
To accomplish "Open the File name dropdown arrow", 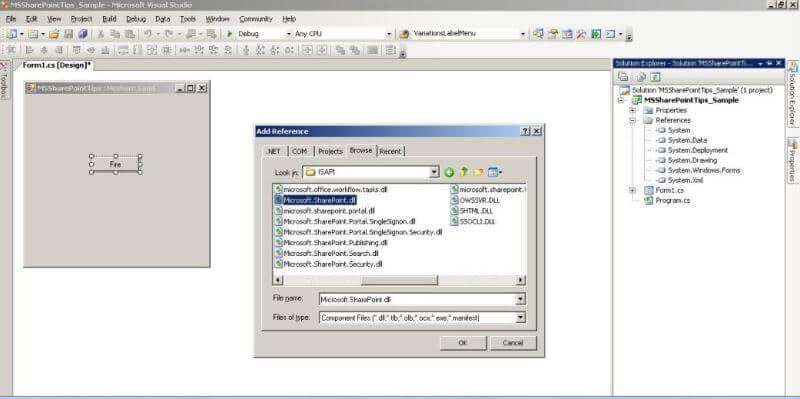I will [520, 300].
